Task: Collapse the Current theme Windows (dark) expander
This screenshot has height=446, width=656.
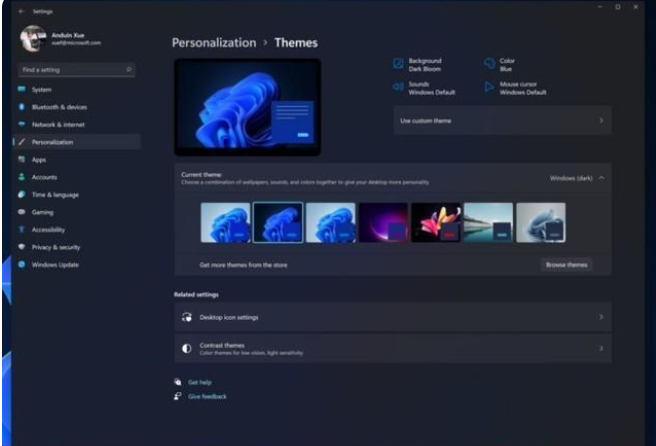Action: point(601,178)
